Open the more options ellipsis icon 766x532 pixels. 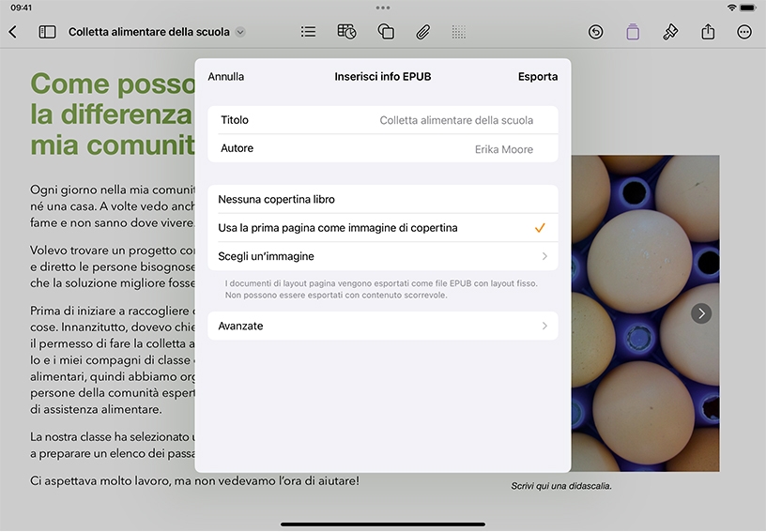point(744,32)
